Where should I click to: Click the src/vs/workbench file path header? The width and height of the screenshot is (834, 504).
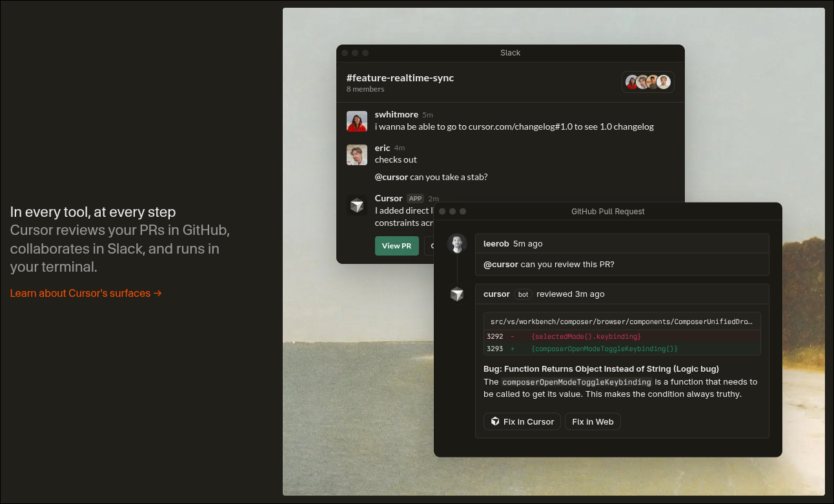[x=622, y=321]
